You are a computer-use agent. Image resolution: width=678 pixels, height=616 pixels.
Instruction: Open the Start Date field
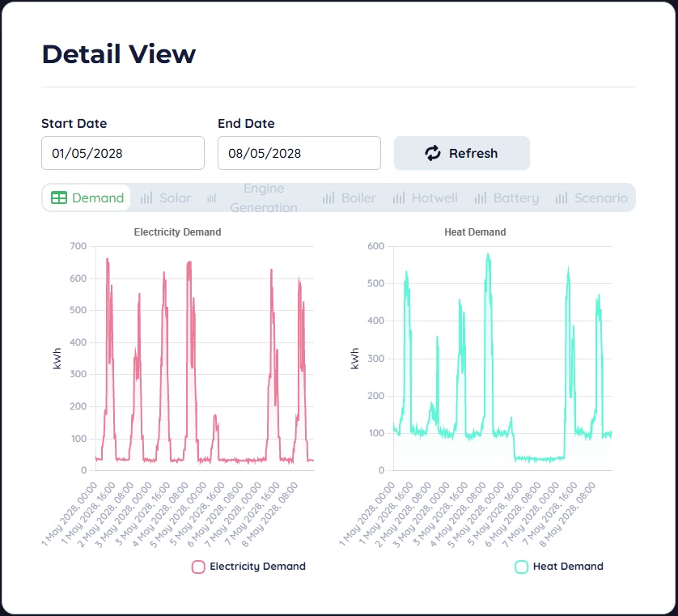pyautogui.click(x=123, y=153)
